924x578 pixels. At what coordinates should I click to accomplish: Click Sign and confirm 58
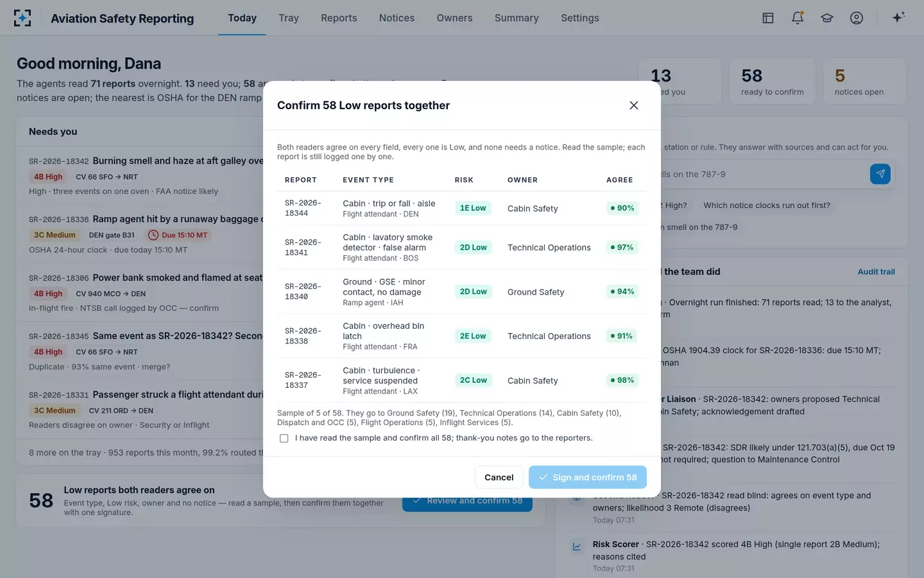588,477
